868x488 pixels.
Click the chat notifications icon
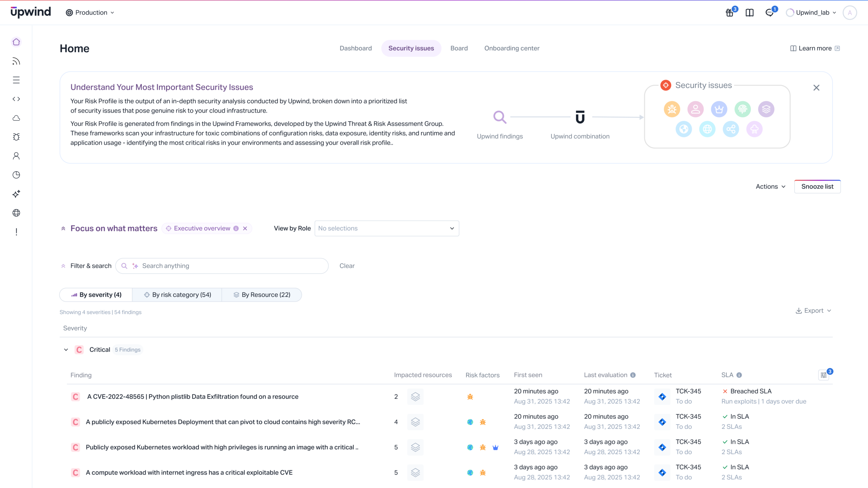point(770,13)
